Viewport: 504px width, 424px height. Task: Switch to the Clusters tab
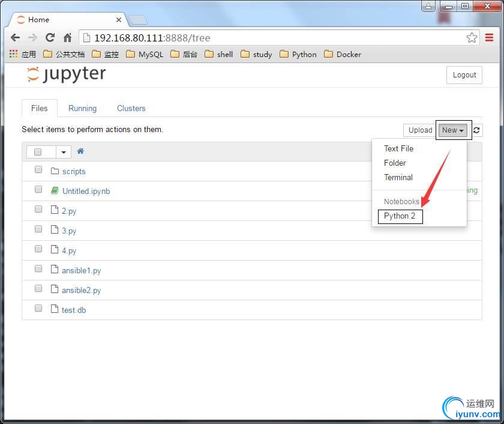131,108
